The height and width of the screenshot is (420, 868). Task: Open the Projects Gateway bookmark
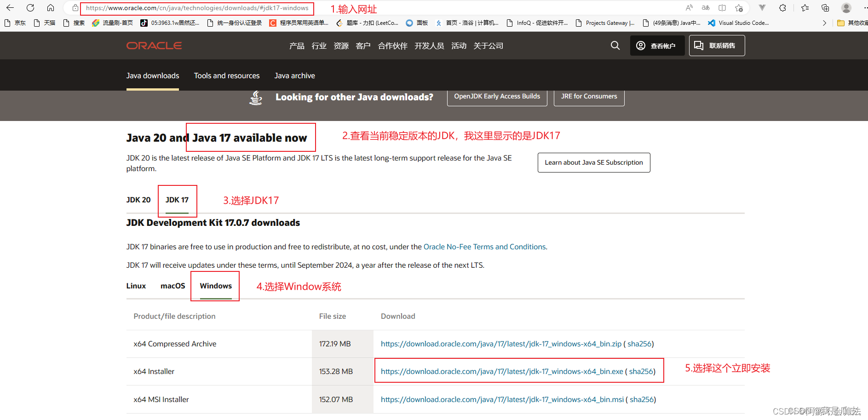[605, 23]
